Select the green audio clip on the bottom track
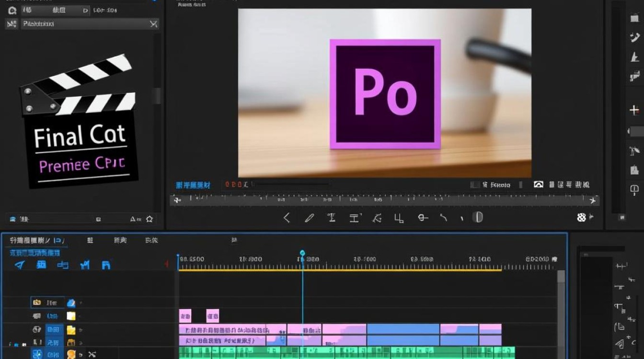The height and width of the screenshot is (359, 644). [x=347, y=353]
